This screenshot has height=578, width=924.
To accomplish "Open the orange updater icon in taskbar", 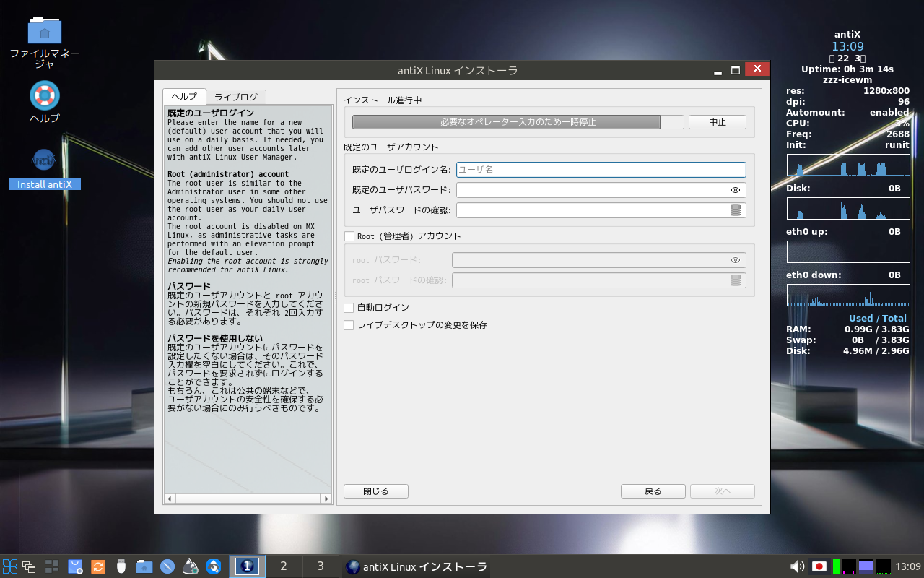I will pos(98,566).
